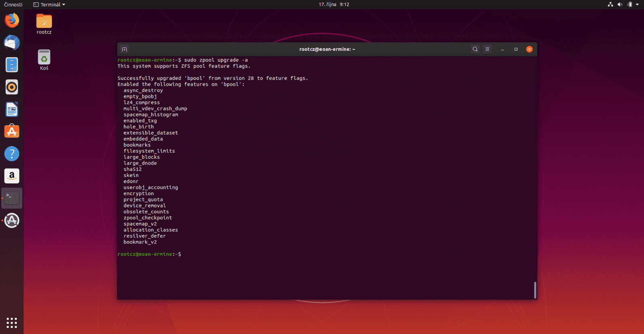Viewport: 644px width, 334px height.
Task: Click the 'bookmark_v2' feature line
Action: 140,242
